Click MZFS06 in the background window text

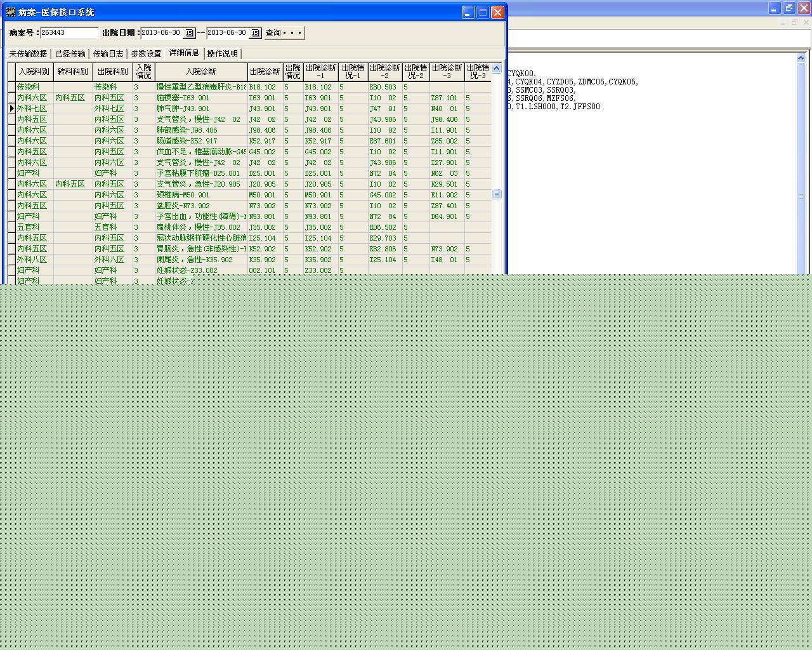[560, 98]
